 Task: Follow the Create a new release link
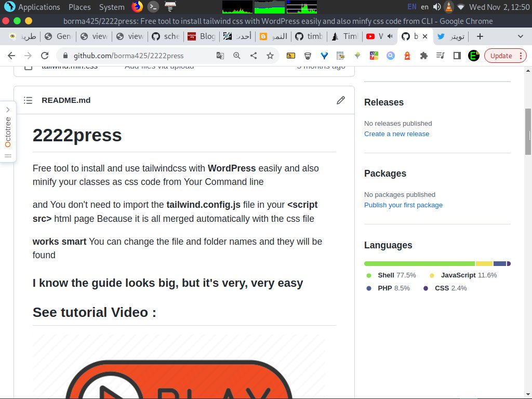pos(396,134)
